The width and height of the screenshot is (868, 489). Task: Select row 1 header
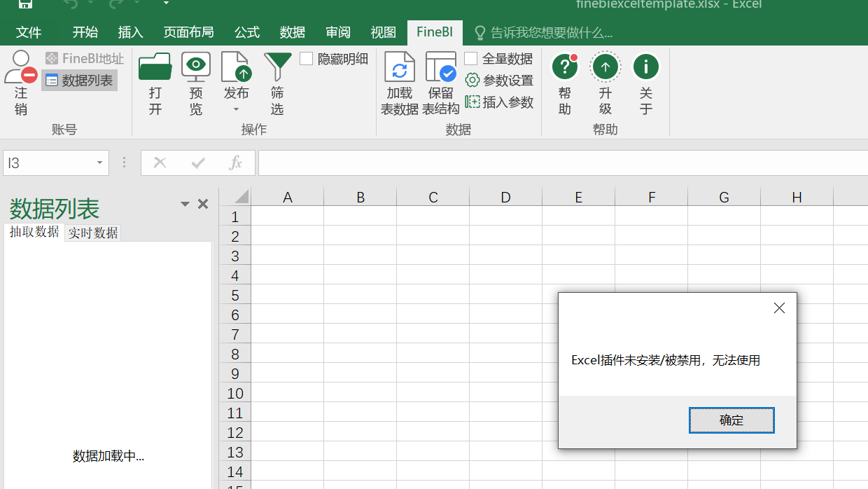235,216
